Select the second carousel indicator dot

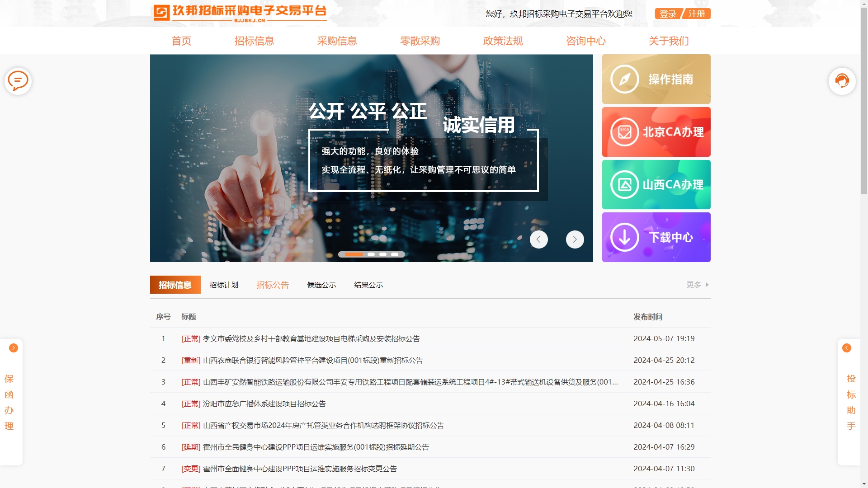371,254
